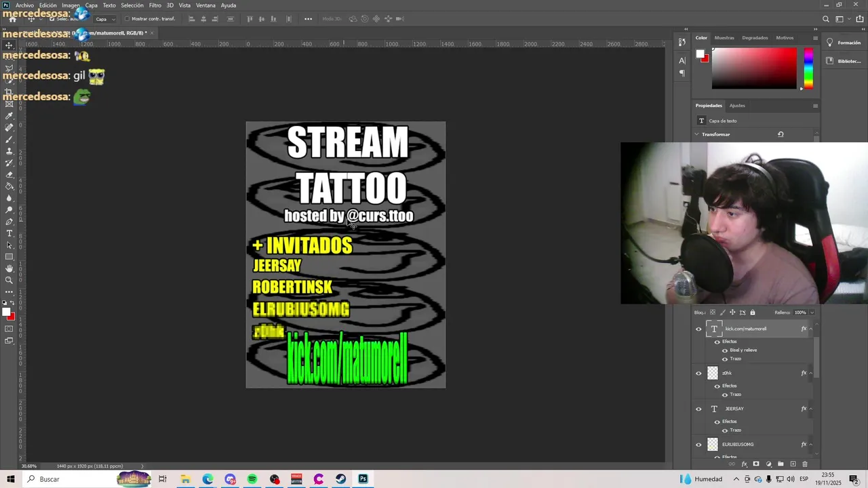Switch to the Muestras tab
The image size is (868, 488).
click(724, 38)
